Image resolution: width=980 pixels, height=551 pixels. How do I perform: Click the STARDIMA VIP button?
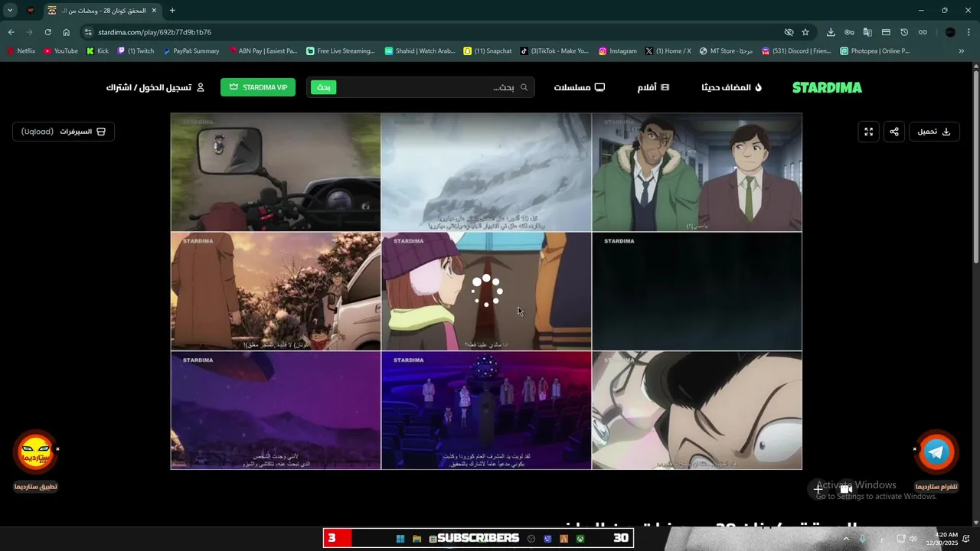[x=258, y=87]
